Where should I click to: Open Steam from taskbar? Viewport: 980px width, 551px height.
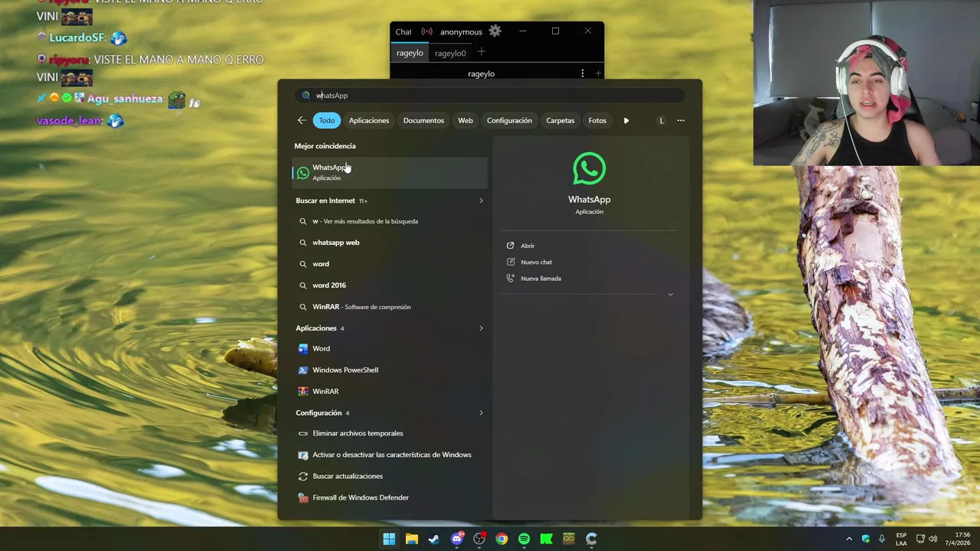[x=434, y=539]
